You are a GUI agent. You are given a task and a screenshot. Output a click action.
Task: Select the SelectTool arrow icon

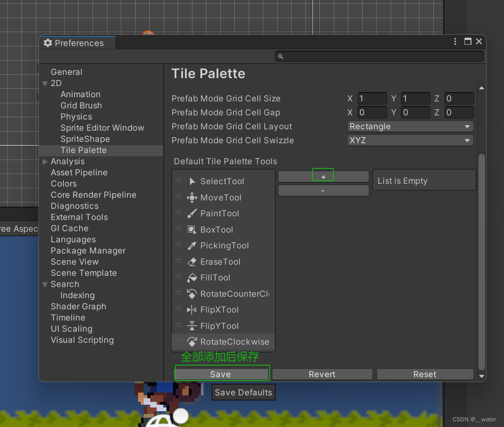[192, 181]
